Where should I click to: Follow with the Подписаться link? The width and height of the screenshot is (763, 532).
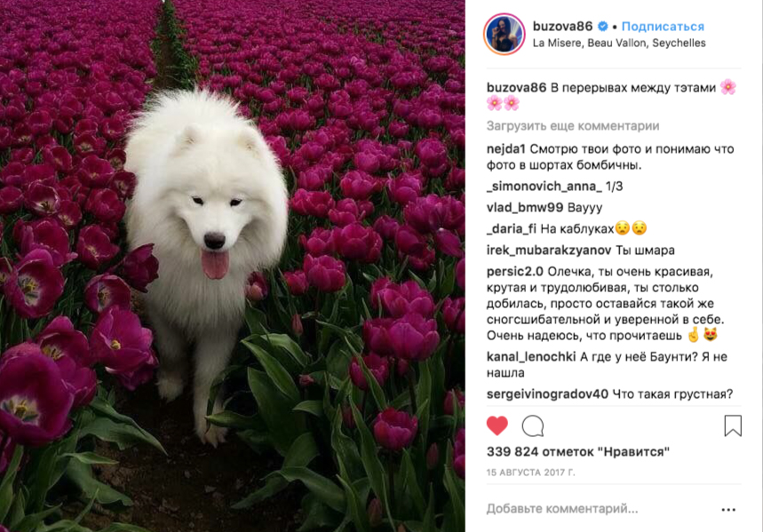point(663,27)
